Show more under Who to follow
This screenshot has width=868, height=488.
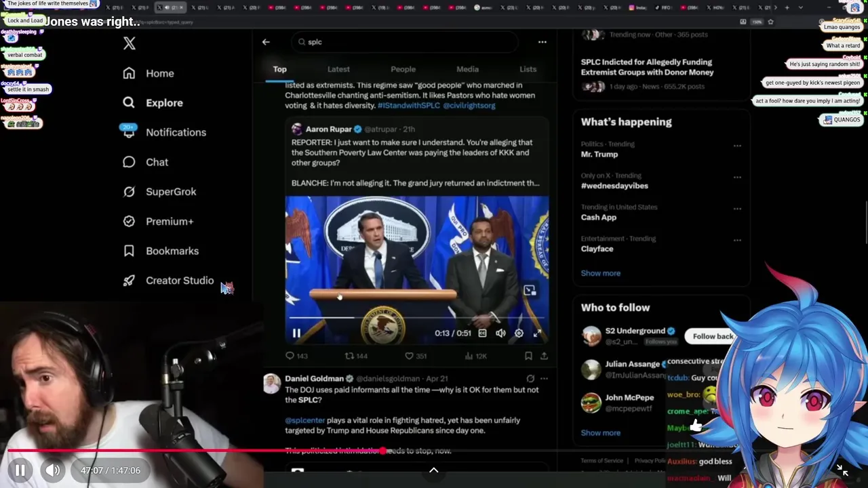coord(600,432)
